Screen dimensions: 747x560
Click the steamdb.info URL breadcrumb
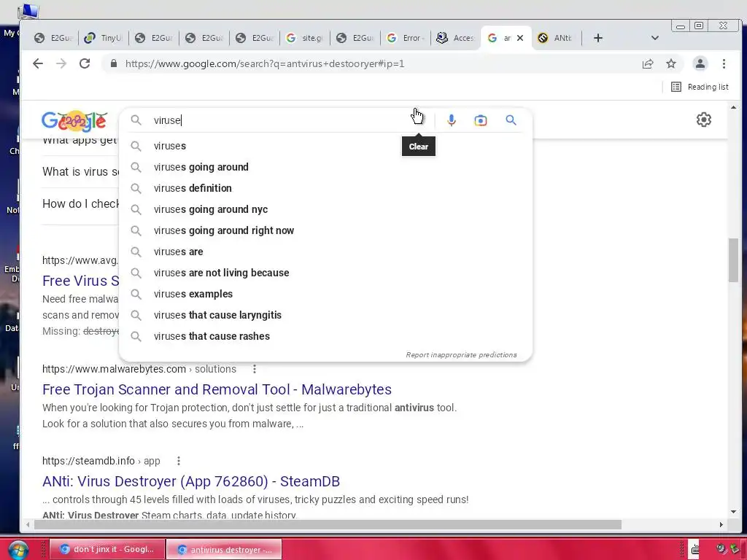(101, 461)
